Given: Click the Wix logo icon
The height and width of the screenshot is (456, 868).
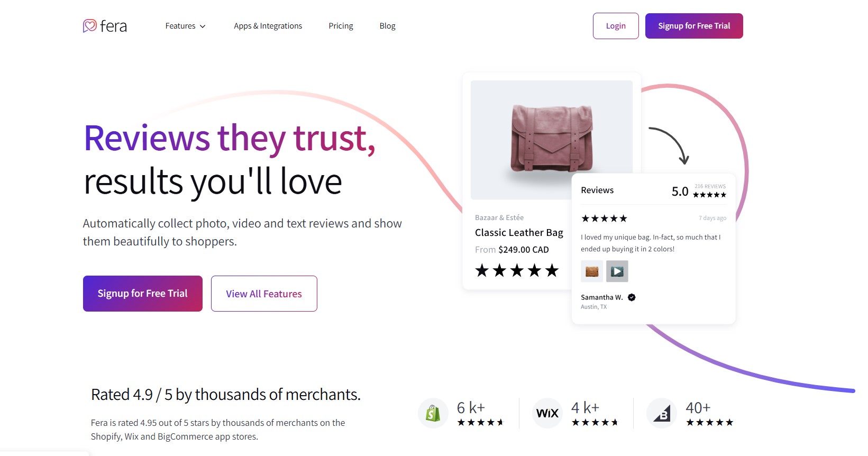Looking at the screenshot, I should click(x=547, y=413).
